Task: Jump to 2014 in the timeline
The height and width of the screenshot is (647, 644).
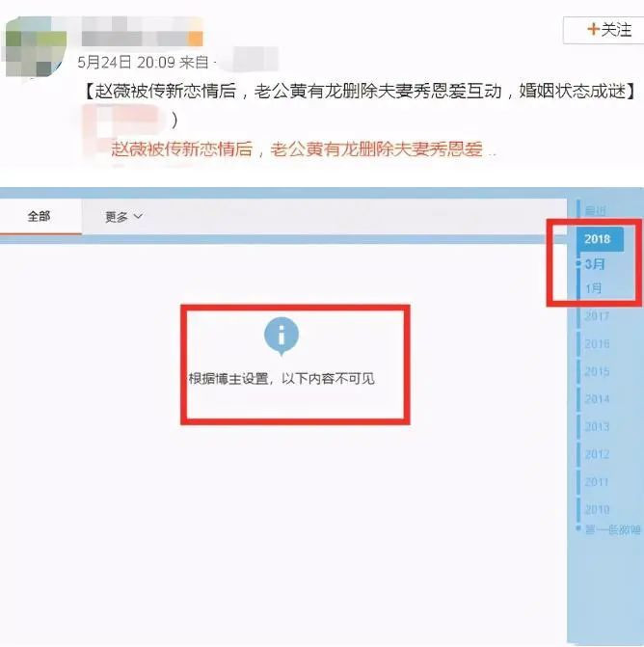Action: [597, 399]
